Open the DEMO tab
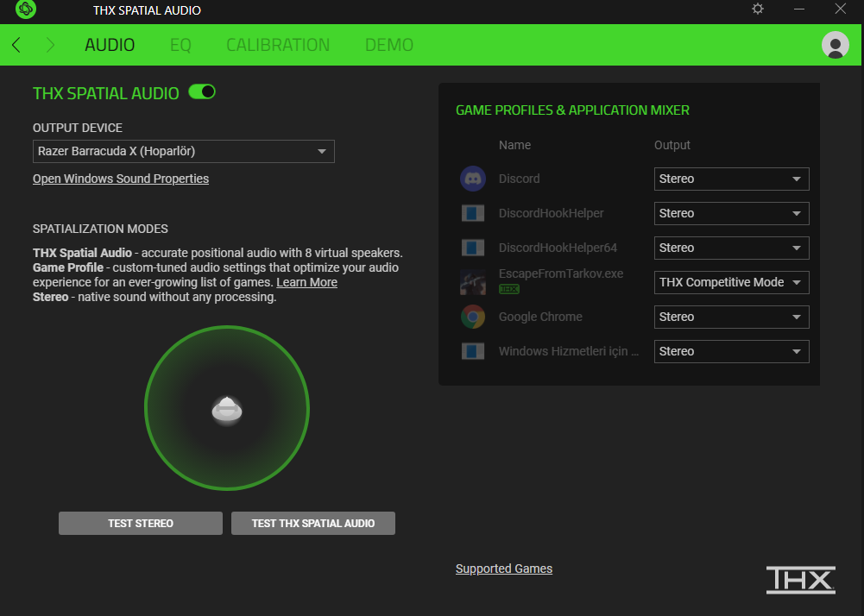This screenshot has width=864, height=616. tap(389, 45)
